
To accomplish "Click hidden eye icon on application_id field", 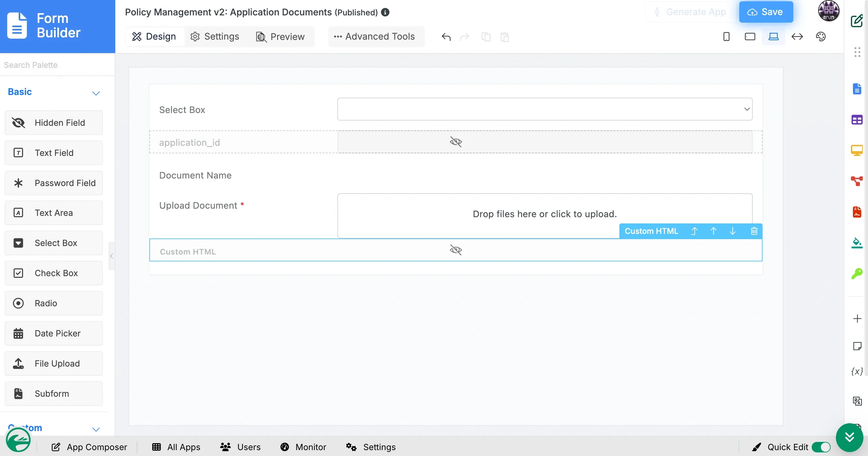I will pos(456,142).
